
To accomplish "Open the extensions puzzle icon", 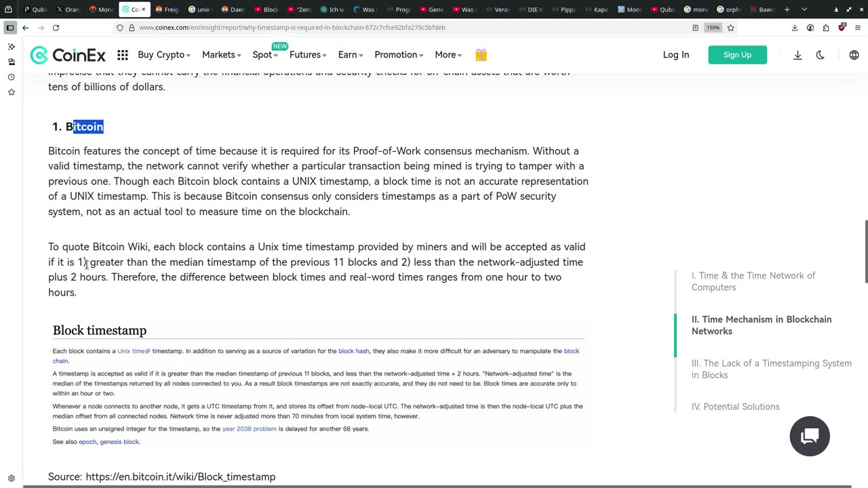I will pyautogui.click(x=826, y=28).
